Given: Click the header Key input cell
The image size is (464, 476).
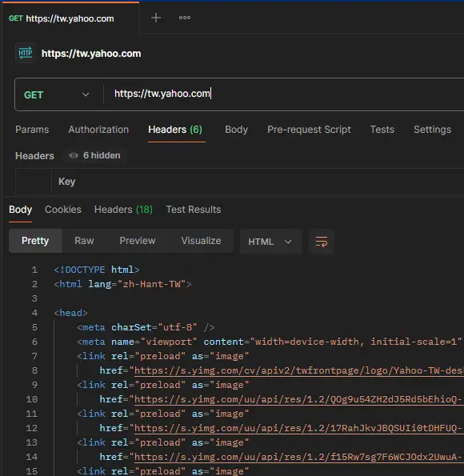Looking at the screenshot, I should click(258, 182).
